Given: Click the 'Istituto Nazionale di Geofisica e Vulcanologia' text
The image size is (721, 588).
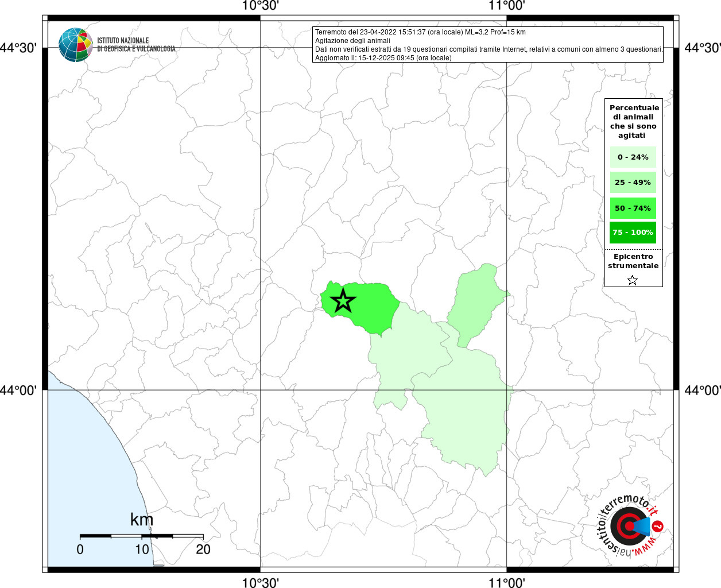Looking at the screenshot, I should tap(136, 45).
